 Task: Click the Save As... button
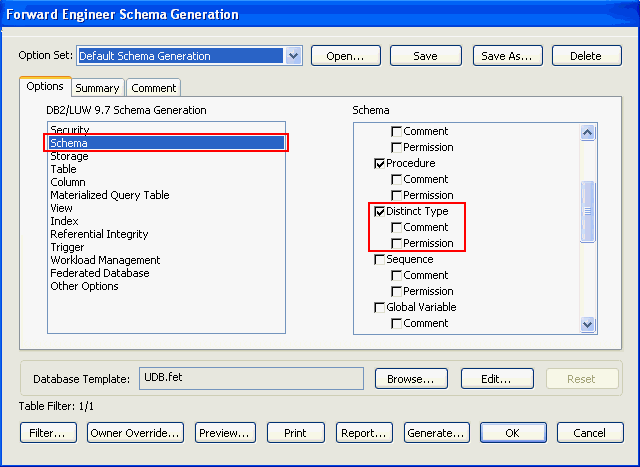click(x=506, y=56)
